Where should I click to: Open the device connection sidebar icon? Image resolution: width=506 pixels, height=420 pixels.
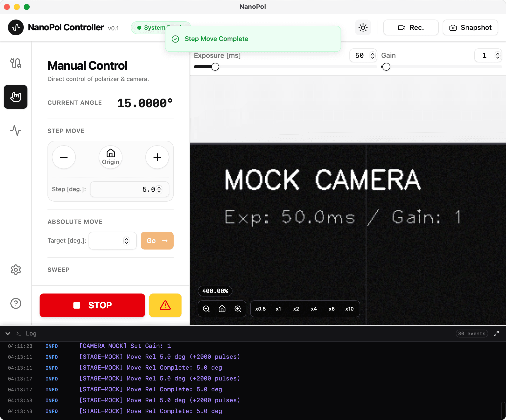coord(16,63)
